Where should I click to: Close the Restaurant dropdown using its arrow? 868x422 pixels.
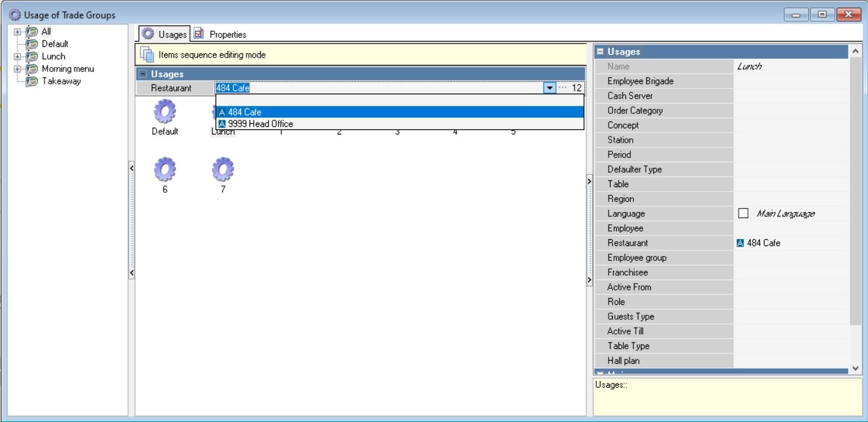(549, 88)
